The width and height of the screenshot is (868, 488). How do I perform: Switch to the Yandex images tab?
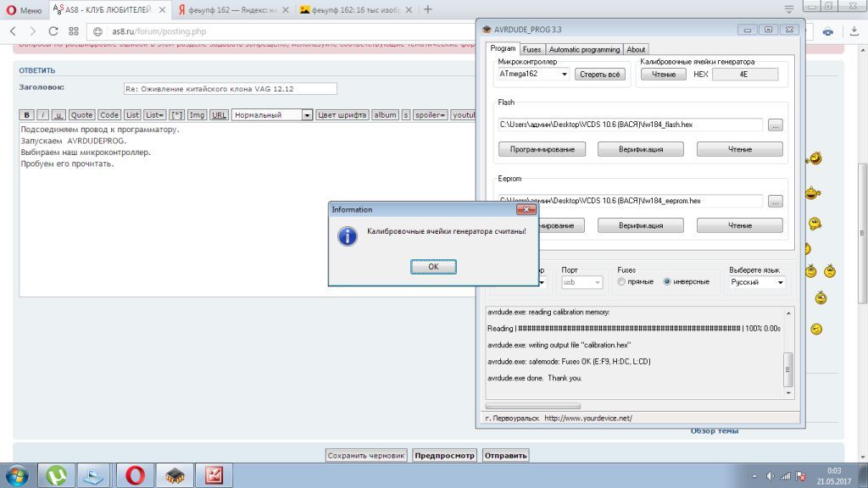[x=356, y=10]
